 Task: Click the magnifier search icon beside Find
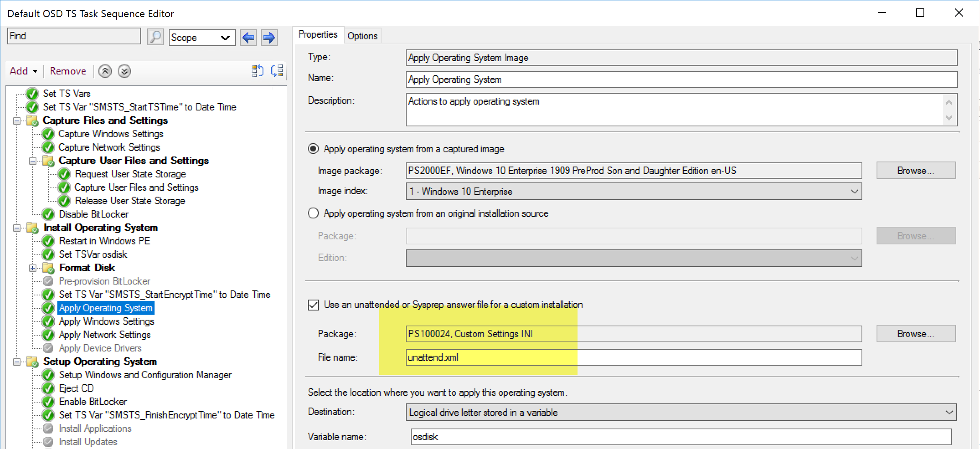[155, 37]
